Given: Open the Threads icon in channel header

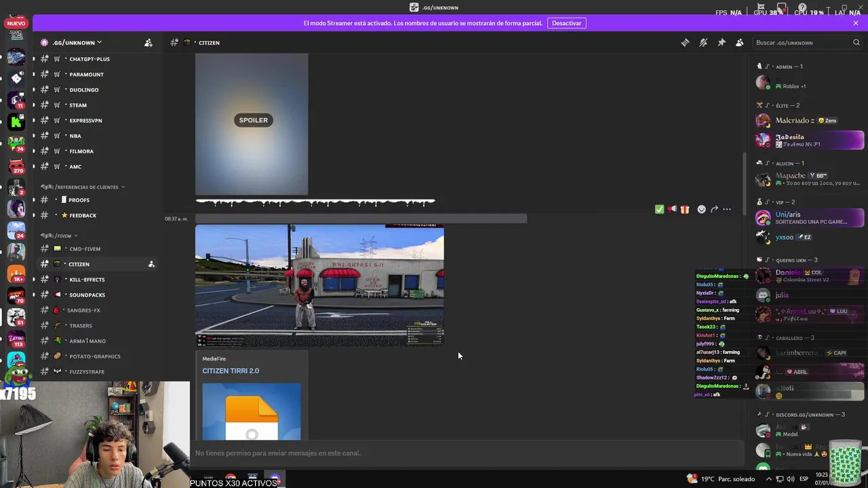Looking at the screenshot, I should pyautogui.click(x=685, y=43).
